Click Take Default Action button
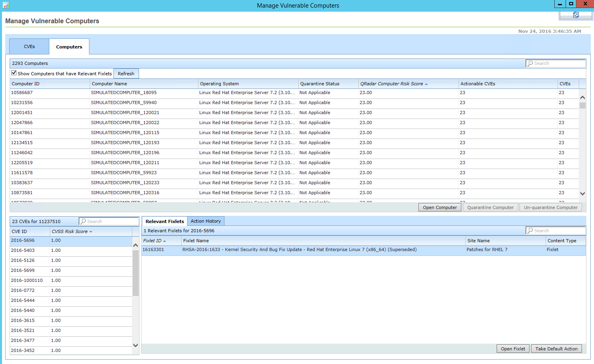The width and height of the screenshot is (594, 364). [x=556, y=349]
